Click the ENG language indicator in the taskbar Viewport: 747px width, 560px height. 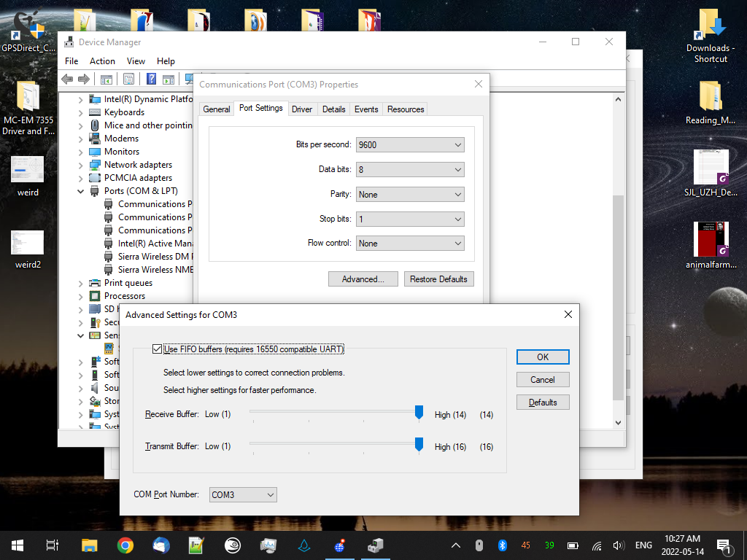[643, 545]
